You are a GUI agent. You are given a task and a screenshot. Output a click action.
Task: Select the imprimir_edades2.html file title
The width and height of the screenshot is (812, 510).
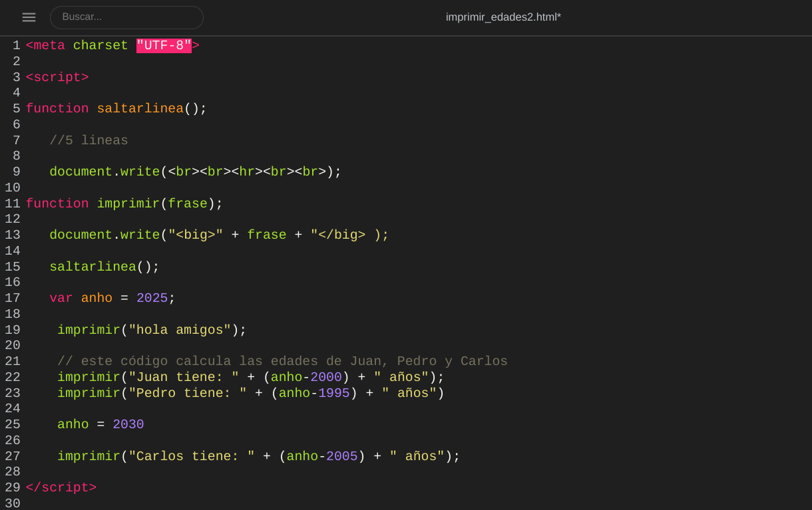(x=503, y=17)
